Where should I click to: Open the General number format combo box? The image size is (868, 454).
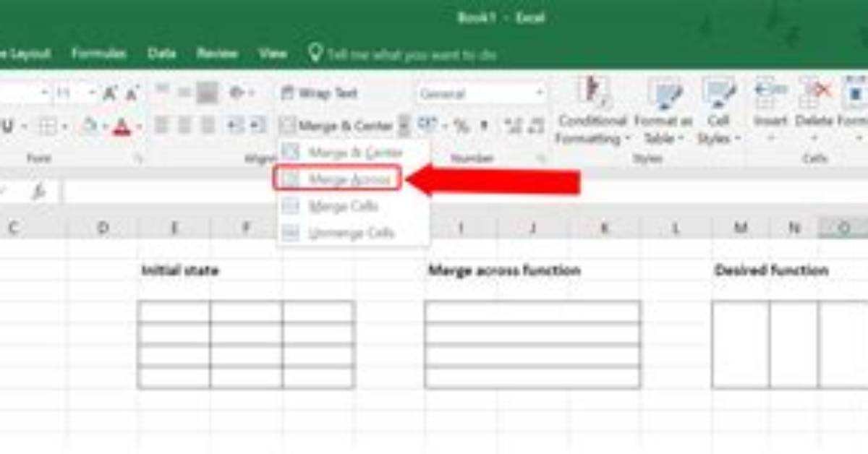(x=480, y=93)
